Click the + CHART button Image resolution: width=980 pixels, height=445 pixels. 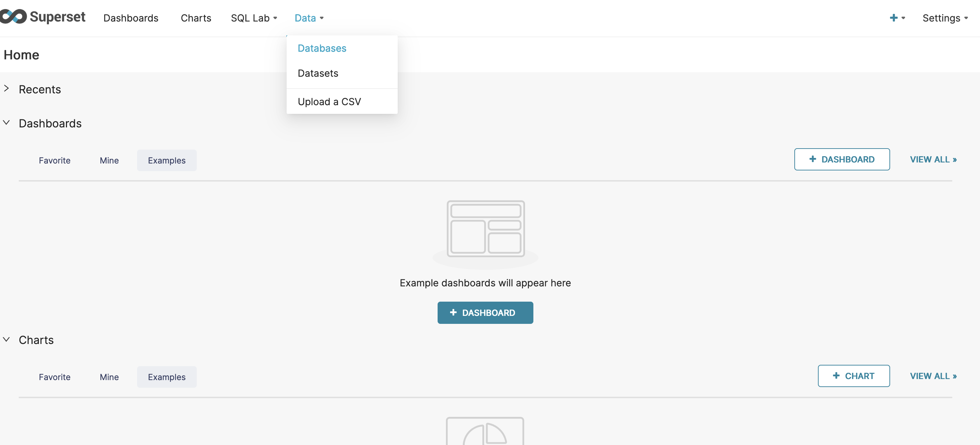tap(853, 376)
